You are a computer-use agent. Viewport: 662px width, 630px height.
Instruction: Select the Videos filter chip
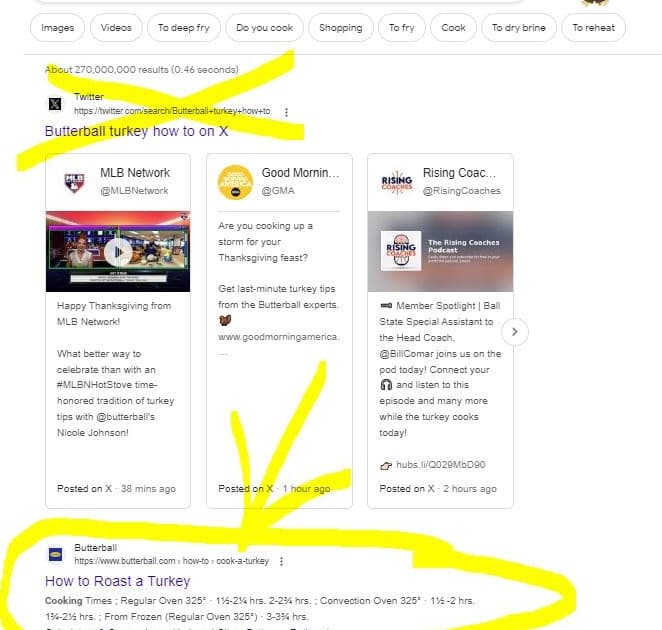point(116,27)
